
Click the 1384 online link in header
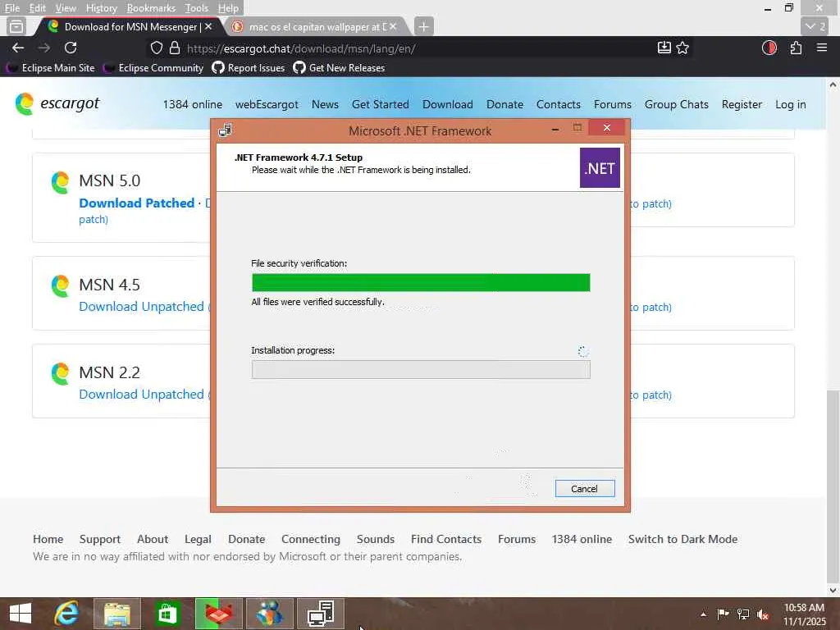(192, 104)
